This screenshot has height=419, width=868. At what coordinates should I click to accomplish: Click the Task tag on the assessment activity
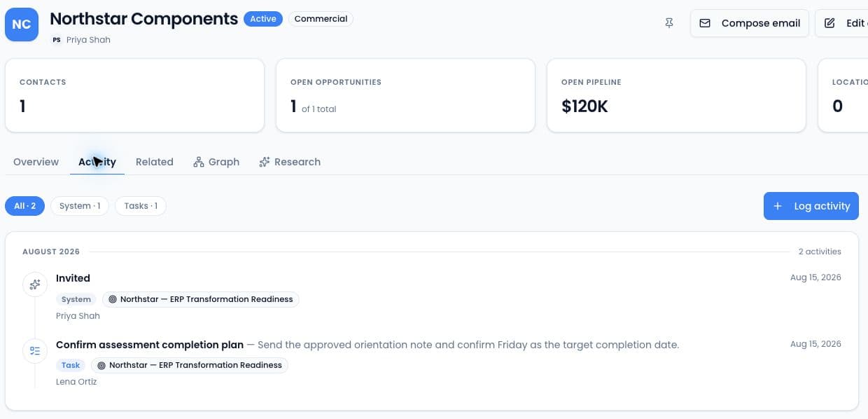pos(71,365)
